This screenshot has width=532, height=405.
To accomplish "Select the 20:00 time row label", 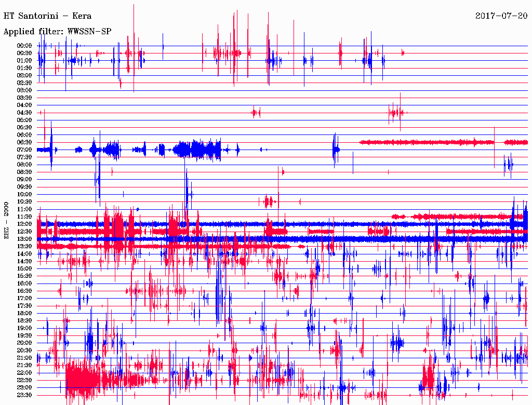I will pos(24,343).
